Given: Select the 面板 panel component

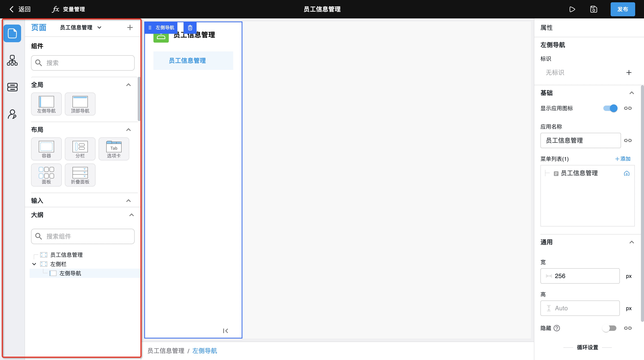Looking at the screenshot, I should 46,175.
